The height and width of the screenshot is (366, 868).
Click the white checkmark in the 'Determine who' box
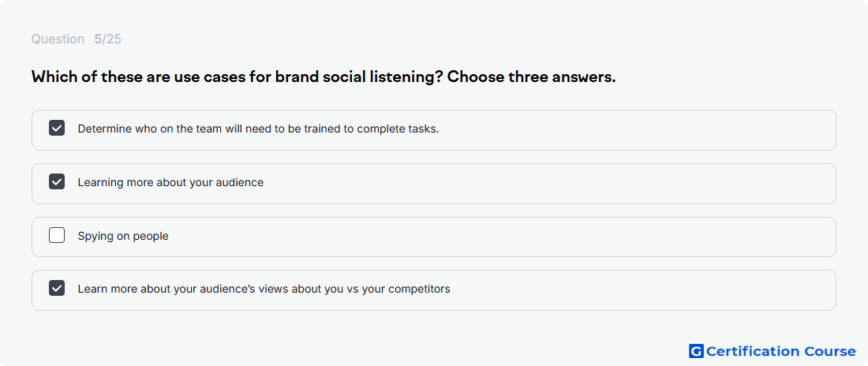pyautogui.click(x=57, y=129)
